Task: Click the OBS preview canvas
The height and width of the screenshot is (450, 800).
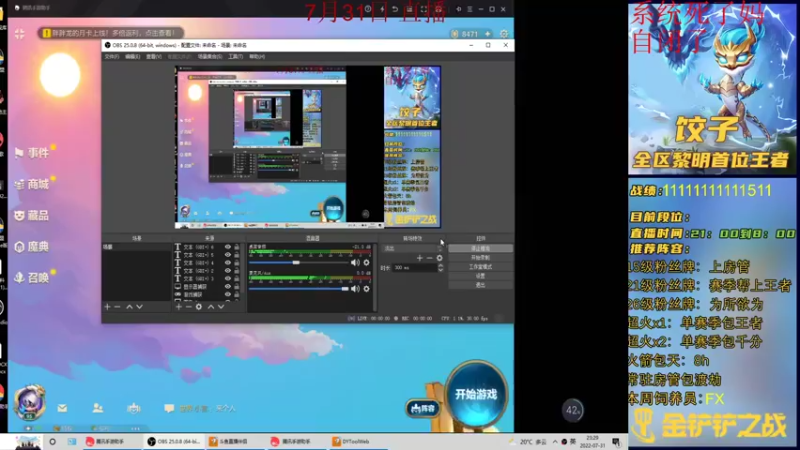Action: click(308, 147)
